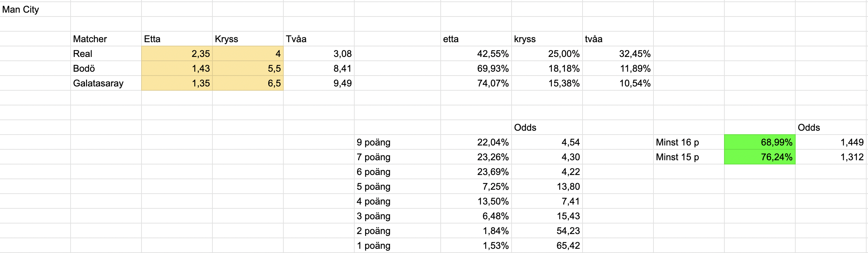Click the 32,45% tvåa probability cell
Viewport: 868px width, 253px height.
click(x=618, y=54)
